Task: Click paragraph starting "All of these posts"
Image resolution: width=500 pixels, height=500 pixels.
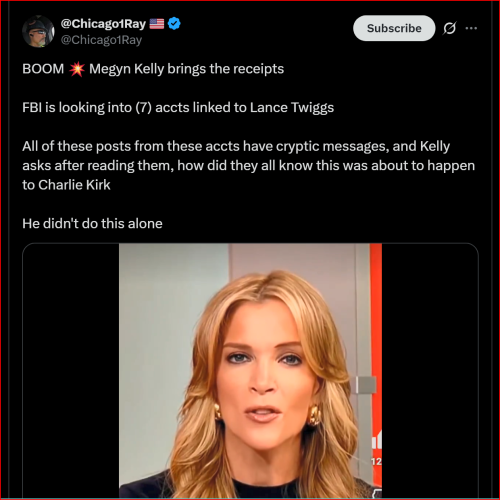Action: click(x=248, y=166)
